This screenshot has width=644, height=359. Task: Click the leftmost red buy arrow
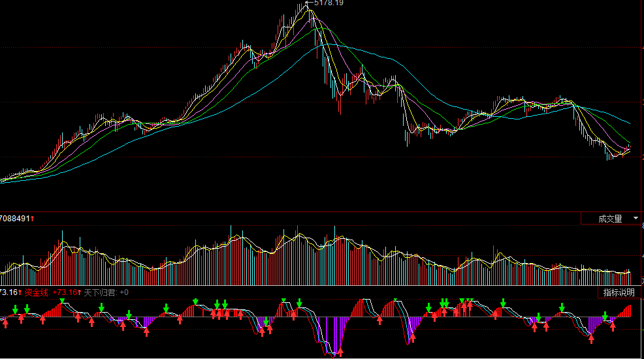click(x=5, y=322)
